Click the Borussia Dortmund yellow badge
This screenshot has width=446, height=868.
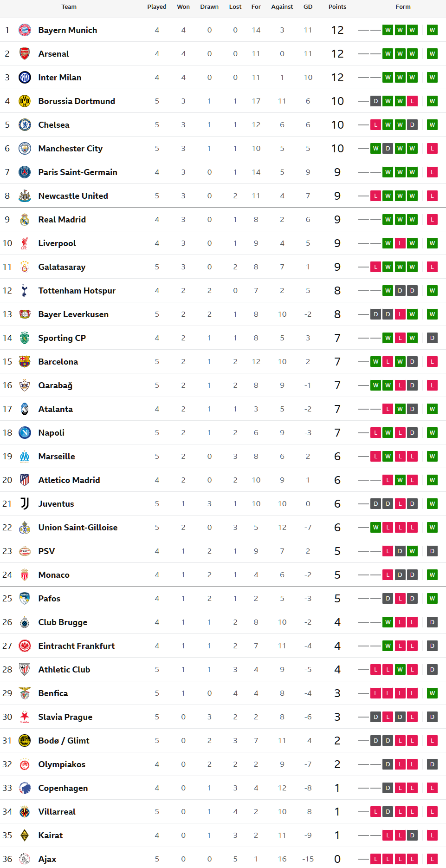pos(25,101)
